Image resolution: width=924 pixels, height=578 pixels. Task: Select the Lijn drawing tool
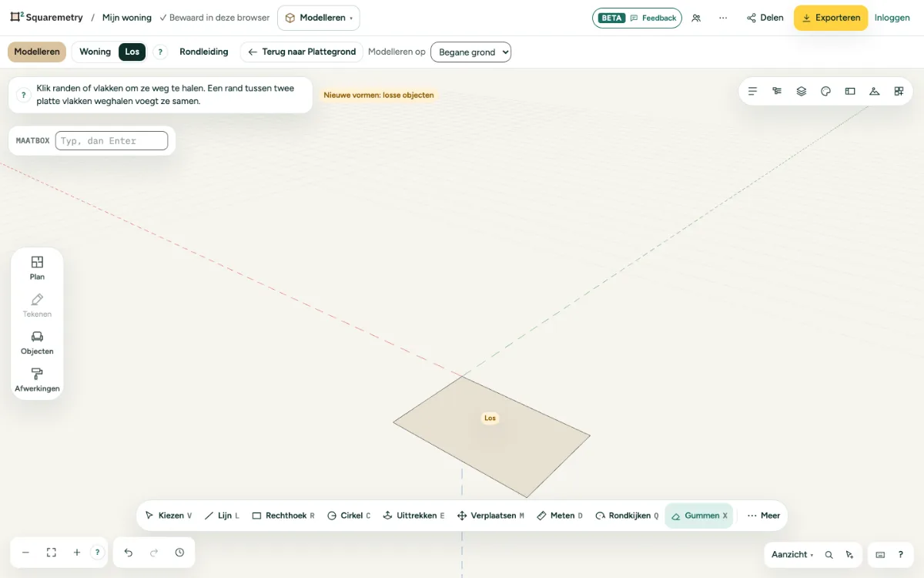click(222, 516)
